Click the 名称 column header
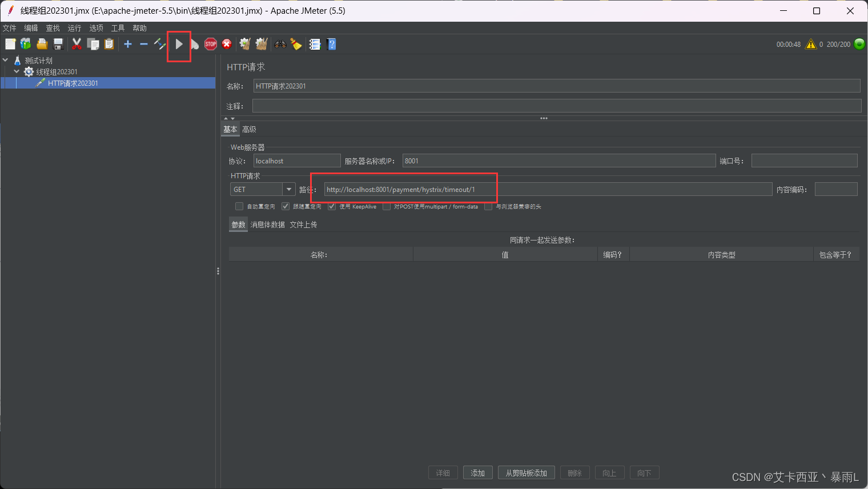868x489 pixels. [321, 255]
